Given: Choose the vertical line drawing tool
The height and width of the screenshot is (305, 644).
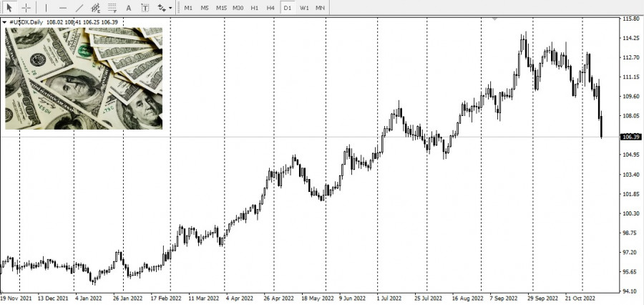Looking at the screenshot, I should click(x=46, y=7).
